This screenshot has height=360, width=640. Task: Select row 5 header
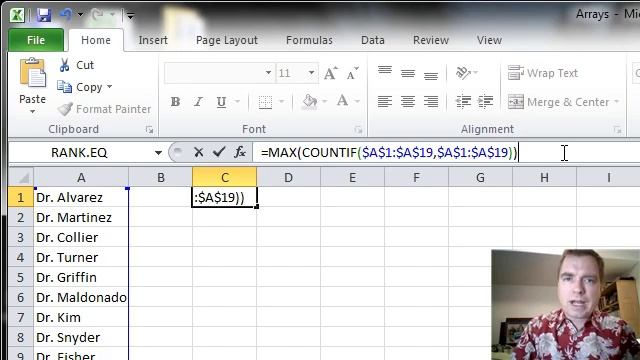(x=20, y=278)
